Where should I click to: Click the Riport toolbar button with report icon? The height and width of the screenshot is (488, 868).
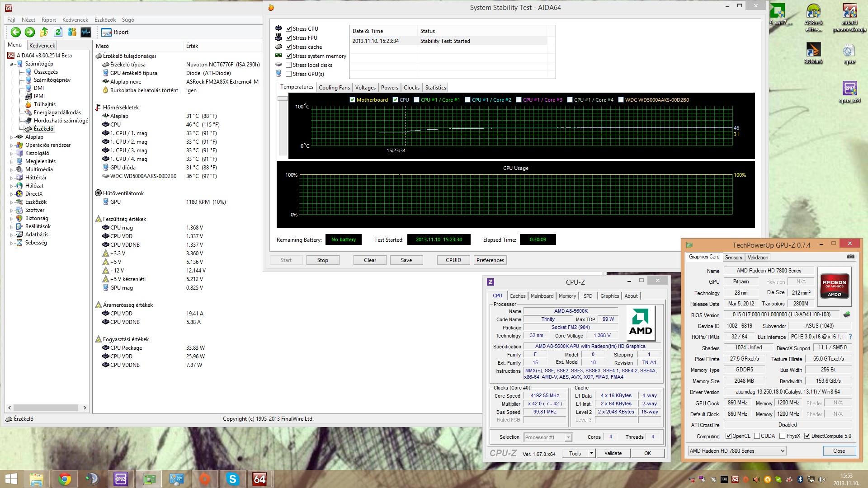[x=115, y=32]
